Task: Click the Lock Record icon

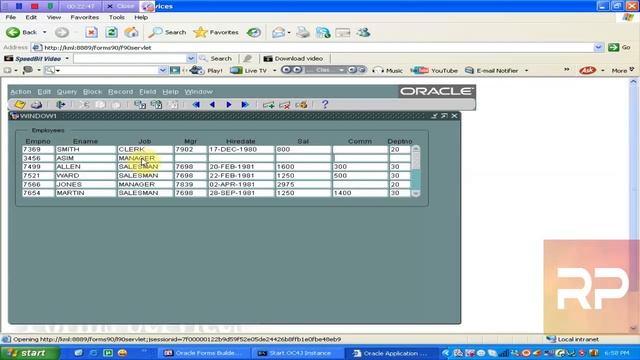Action: pyautogui.click(x=302, y=105)
